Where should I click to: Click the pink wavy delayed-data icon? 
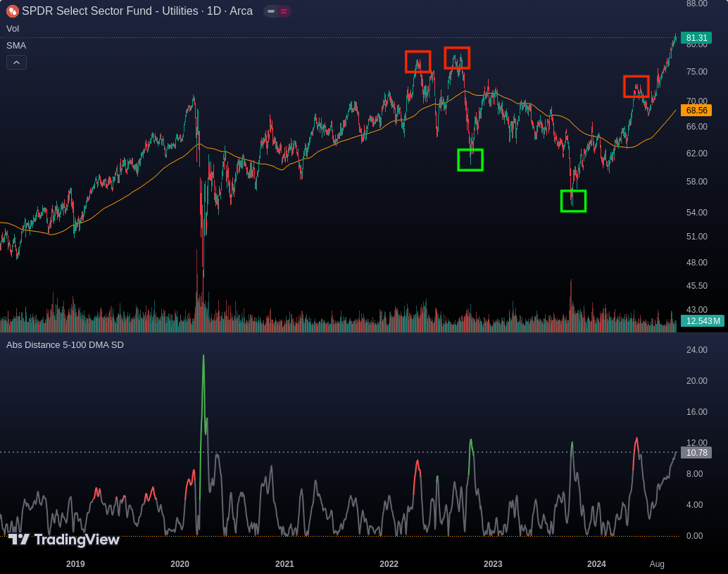[284, 11]
